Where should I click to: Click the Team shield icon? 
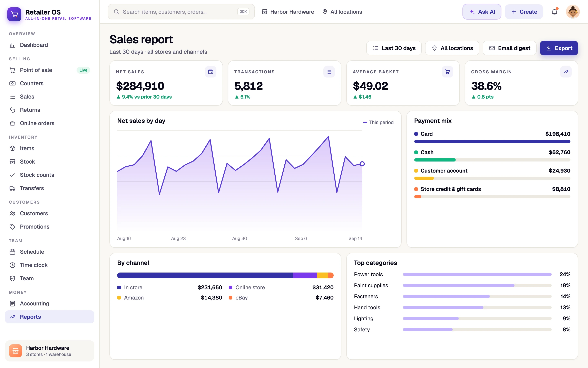point(12,278)
